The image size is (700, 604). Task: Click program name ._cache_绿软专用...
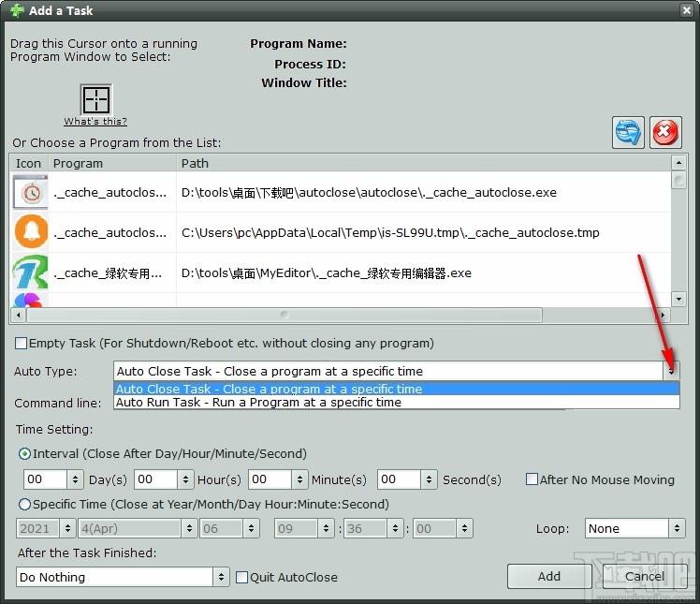pyautogui.click(x=107, y=273)
